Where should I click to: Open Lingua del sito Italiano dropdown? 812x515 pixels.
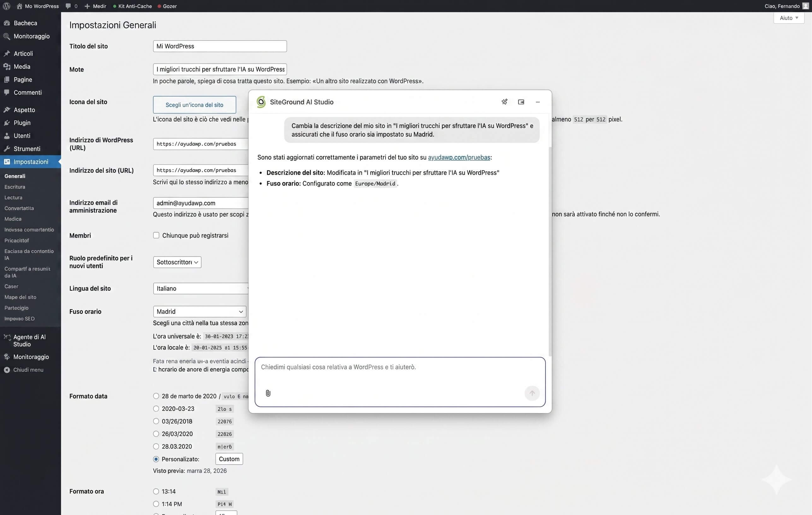coord(201,288)
